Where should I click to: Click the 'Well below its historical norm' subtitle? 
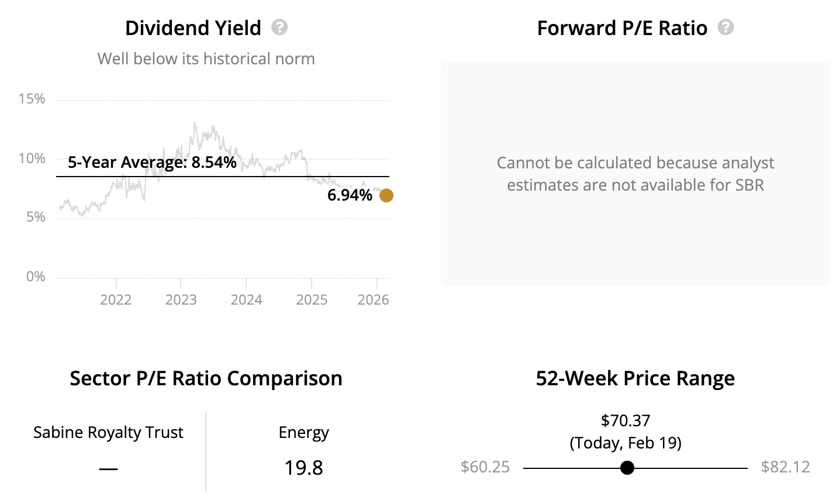(206, 58)
